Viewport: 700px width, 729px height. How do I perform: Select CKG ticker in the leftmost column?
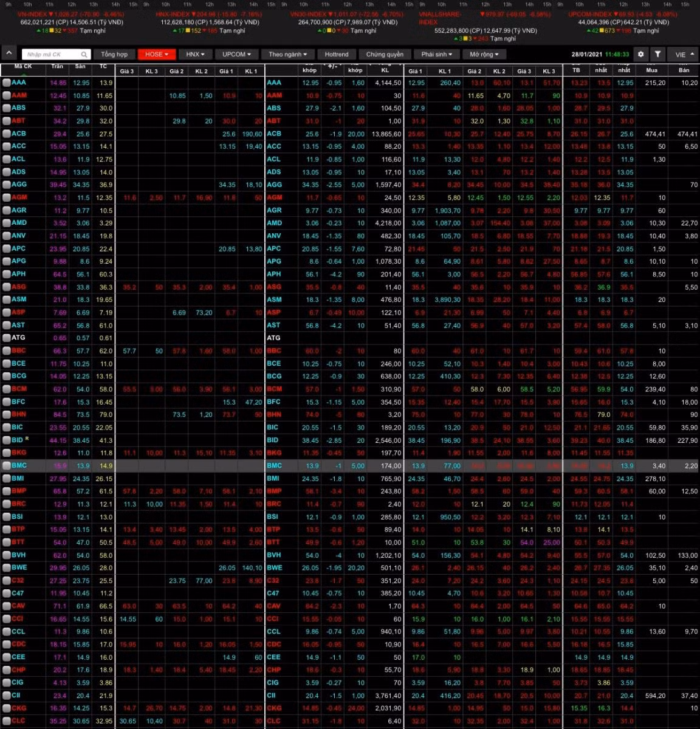pos(19,708)
